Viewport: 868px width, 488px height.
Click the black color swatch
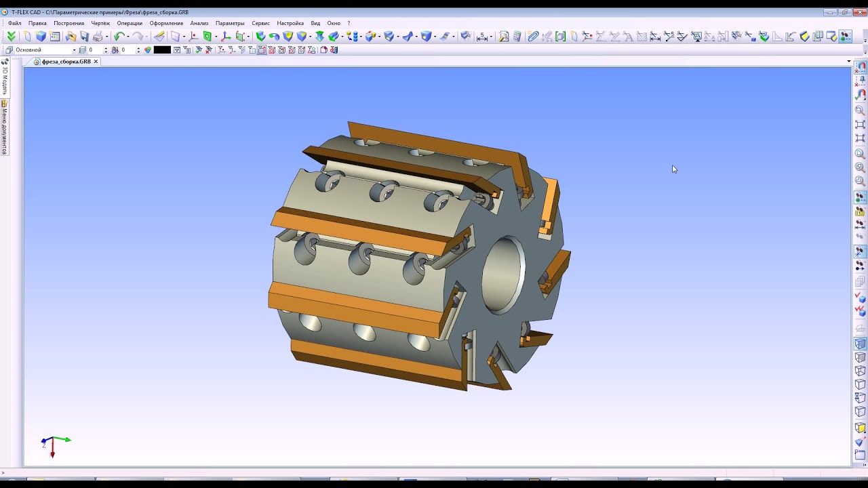[x=162, y=50]
